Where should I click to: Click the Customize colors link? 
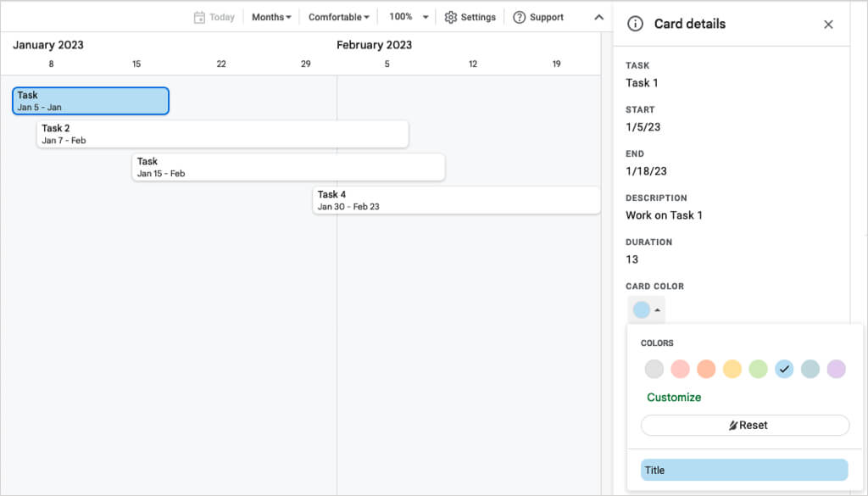674,397
